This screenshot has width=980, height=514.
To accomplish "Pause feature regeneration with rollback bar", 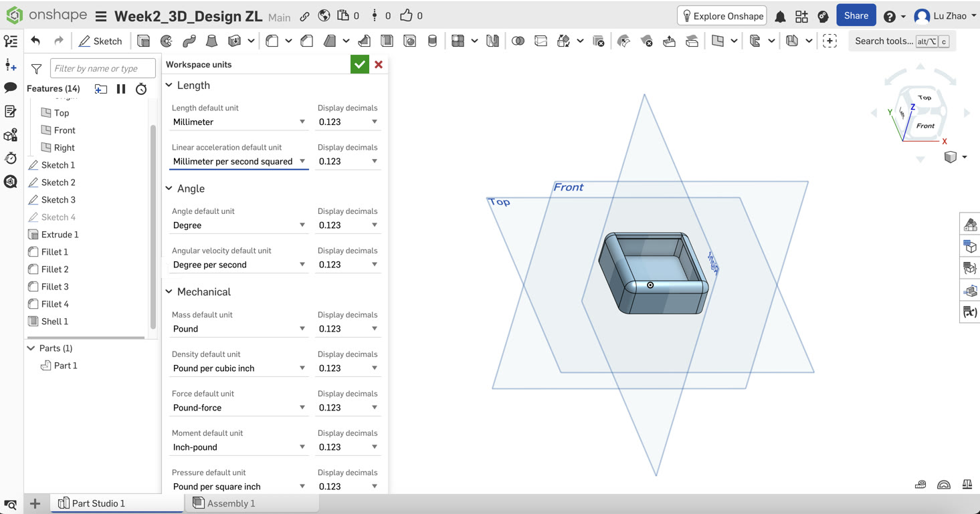I will 121,88.
